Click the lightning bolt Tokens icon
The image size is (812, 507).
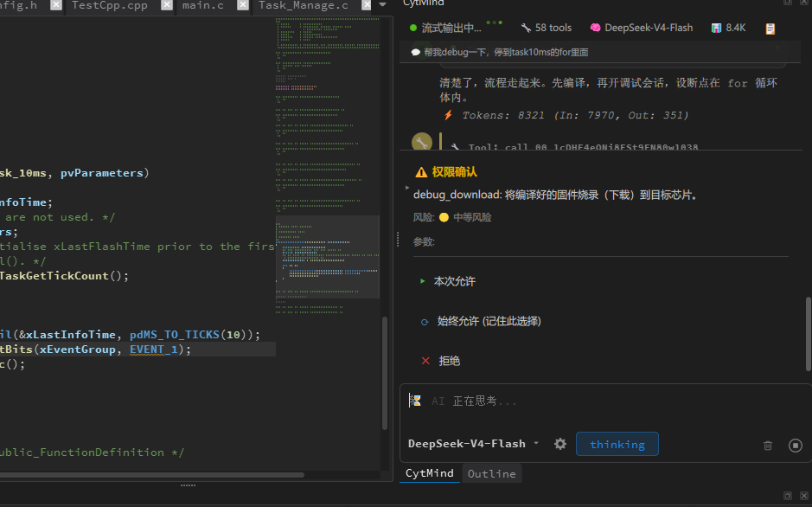(449, 115)
